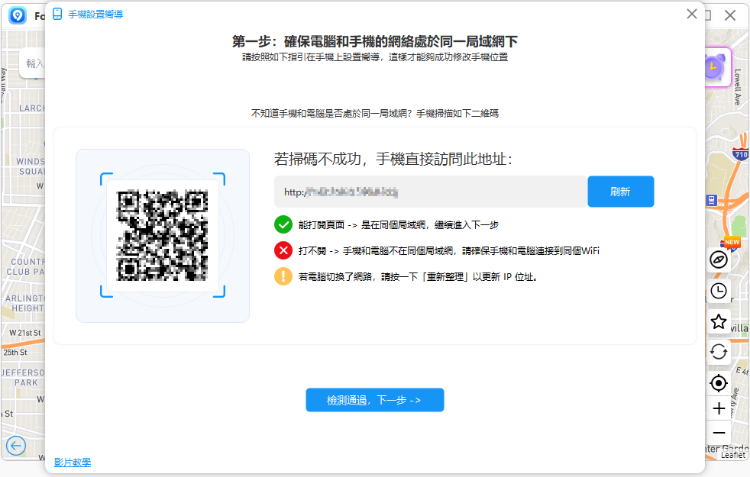Click the Leaflet attribution link
Viewport: 750px width, 477px height.
[x=733, y=455]
